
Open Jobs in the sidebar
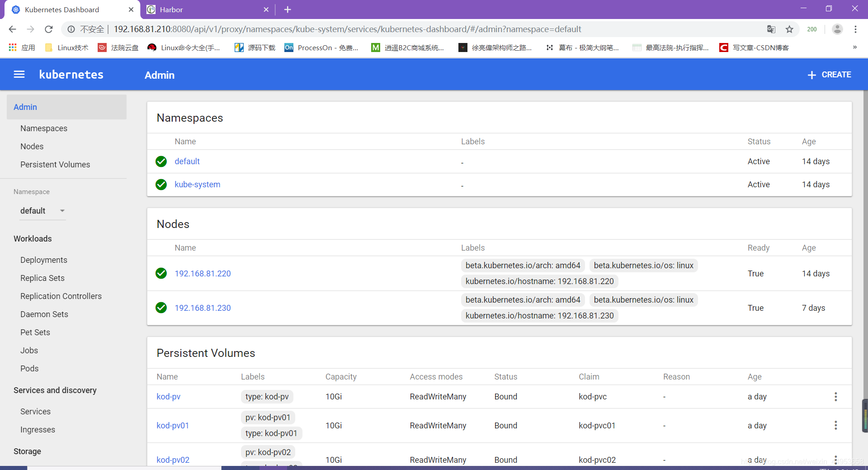(29, 351)
